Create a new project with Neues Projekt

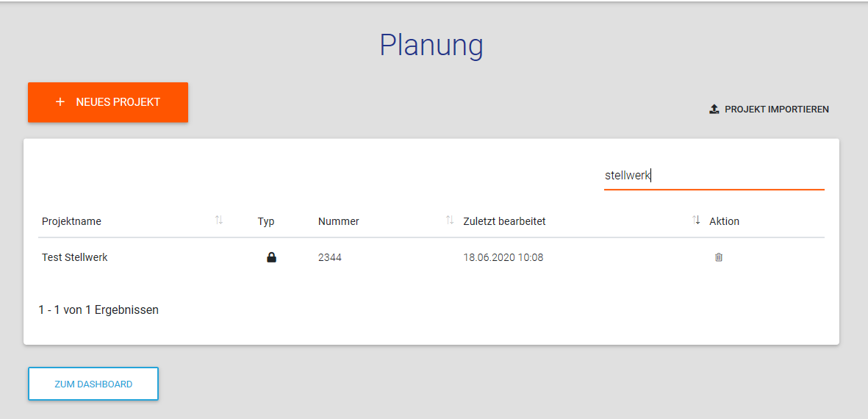coord(108,102)
